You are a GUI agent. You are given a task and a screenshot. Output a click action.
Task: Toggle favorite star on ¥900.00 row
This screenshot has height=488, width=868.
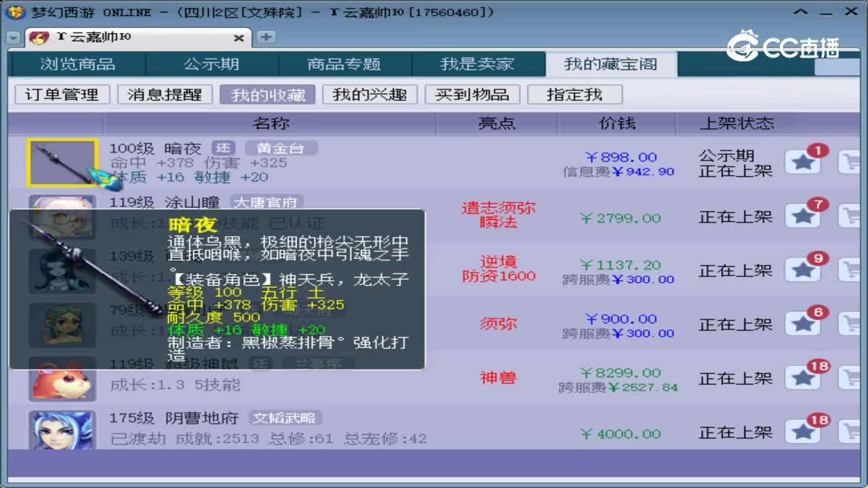point(803,324)
